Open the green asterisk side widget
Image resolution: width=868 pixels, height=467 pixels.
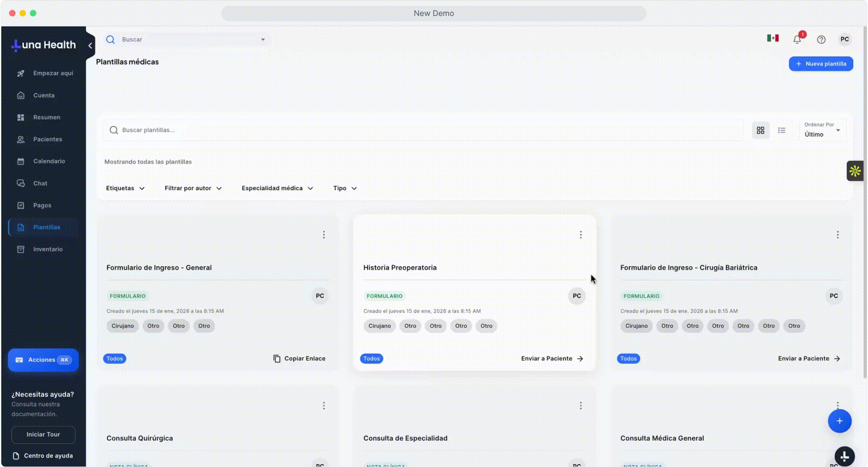coord(855,171)
